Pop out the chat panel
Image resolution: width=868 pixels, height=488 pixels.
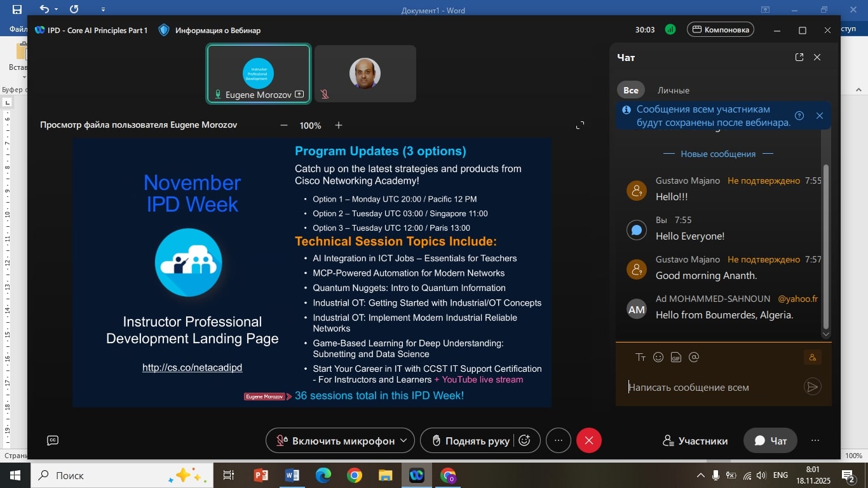[799, 57]
